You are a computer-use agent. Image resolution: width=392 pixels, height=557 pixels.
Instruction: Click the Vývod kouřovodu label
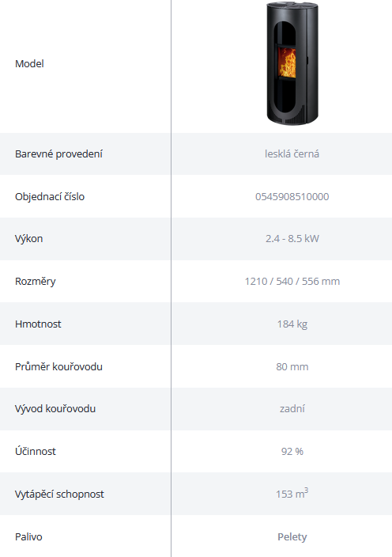pyautogui.click(x=55, y=409)
